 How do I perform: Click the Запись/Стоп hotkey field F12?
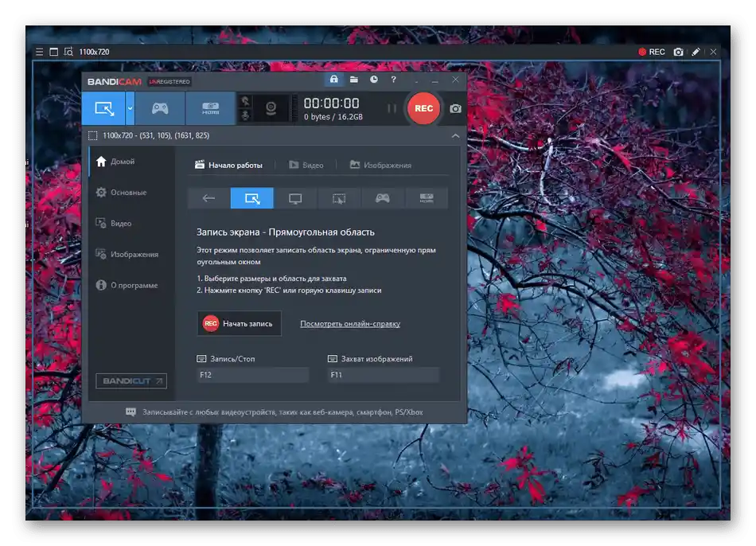coord(252,375)
